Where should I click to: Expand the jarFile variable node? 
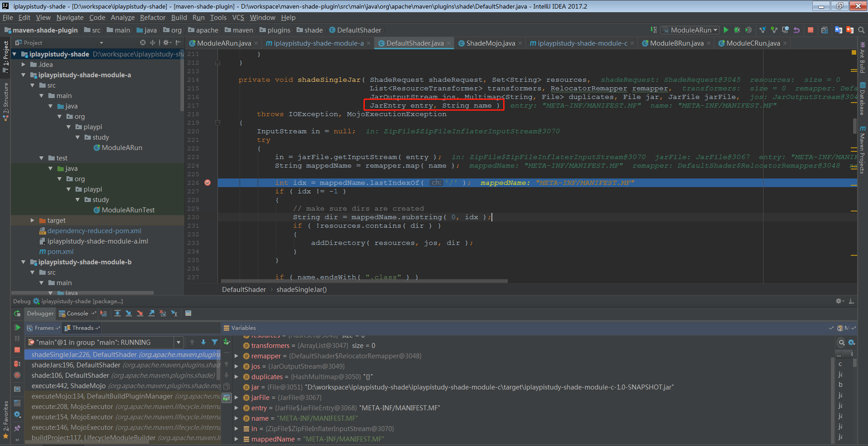click(x=236, y=398)
